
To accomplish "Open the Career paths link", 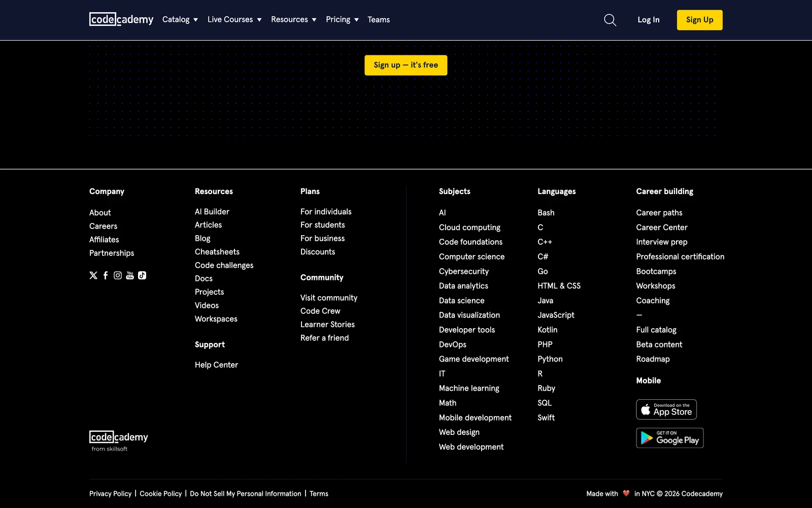I will 659,213.
